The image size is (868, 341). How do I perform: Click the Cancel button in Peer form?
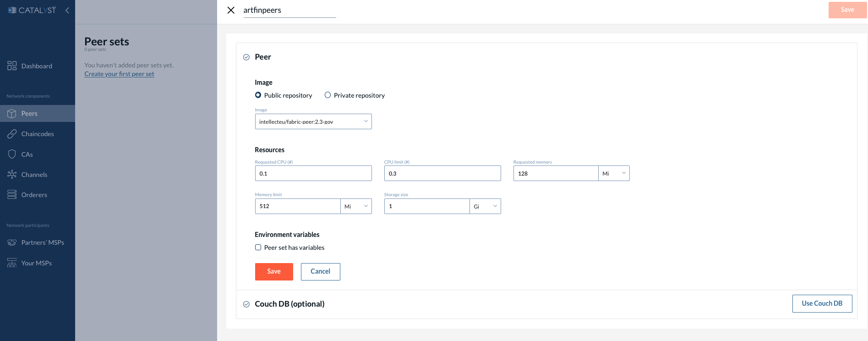[x=320, y=271]
